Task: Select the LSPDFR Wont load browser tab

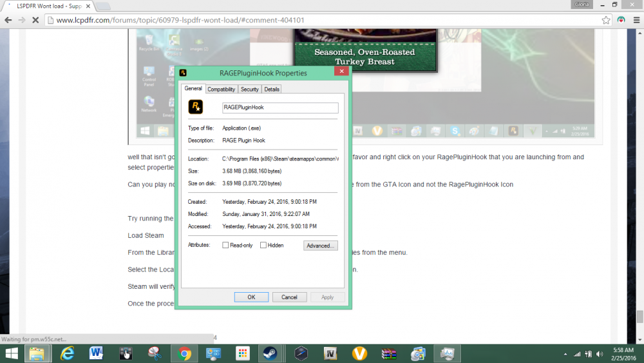Action: click(48, 6)
